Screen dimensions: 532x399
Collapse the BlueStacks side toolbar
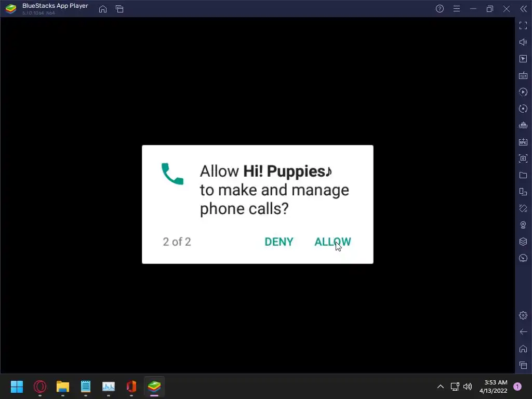523,9
